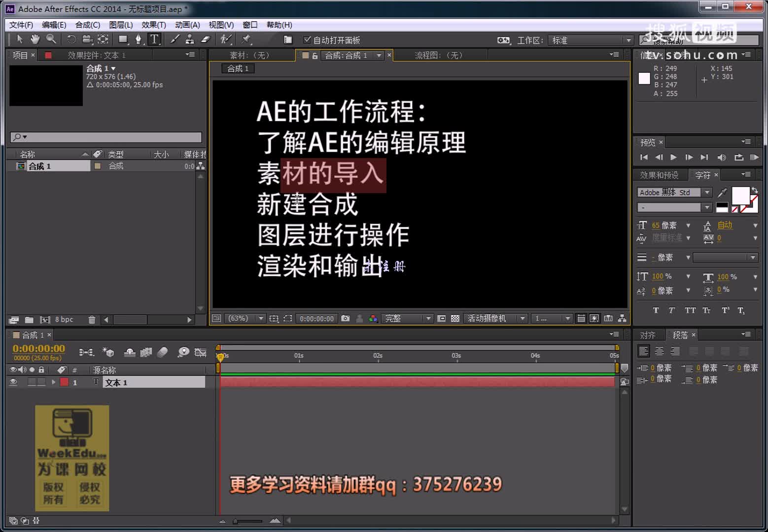Toggle loop option in Preview panel
The width and height of the screenshot is (768, 532).
[738, 158]
